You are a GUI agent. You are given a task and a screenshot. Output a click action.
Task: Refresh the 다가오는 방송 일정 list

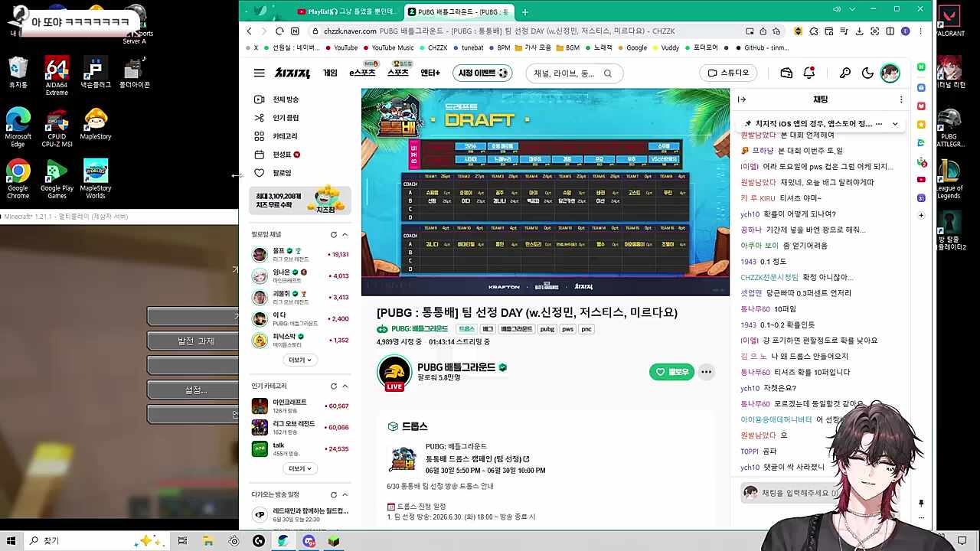(334, 495)
